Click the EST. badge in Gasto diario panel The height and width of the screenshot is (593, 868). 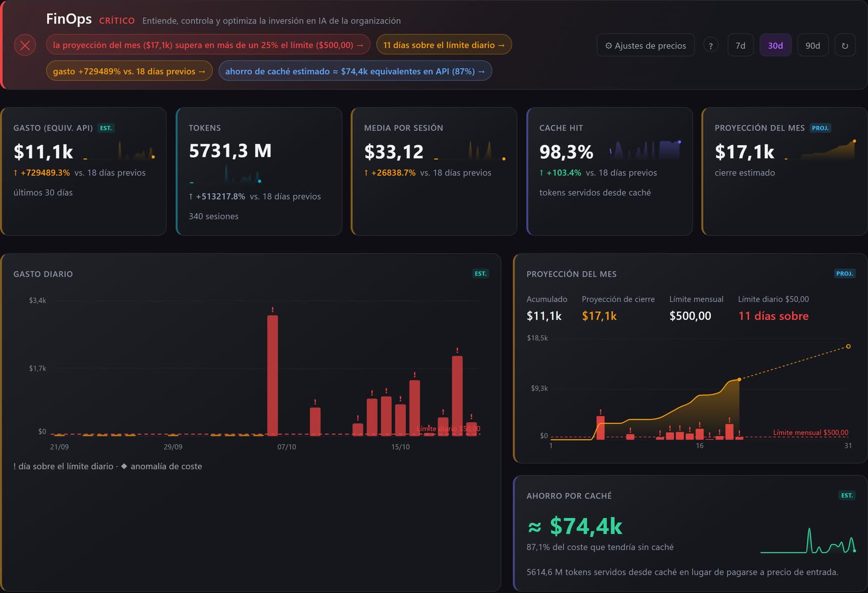click(481, 274)
